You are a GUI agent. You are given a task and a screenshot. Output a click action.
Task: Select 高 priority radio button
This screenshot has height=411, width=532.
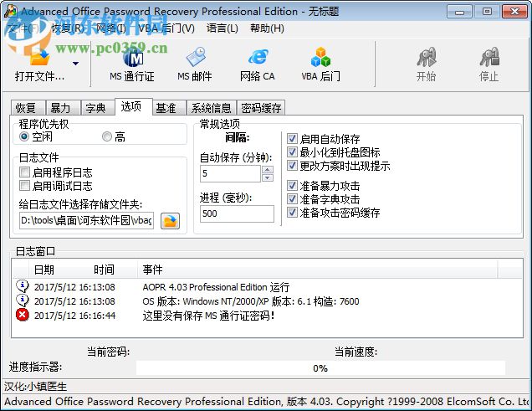[107, 136]
